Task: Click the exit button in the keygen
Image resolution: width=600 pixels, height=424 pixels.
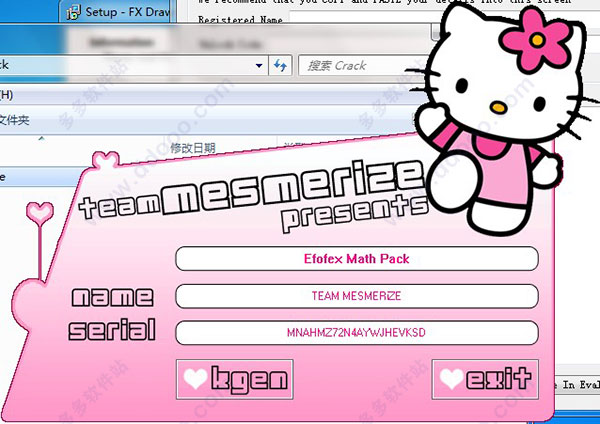Action: (485, 379)
